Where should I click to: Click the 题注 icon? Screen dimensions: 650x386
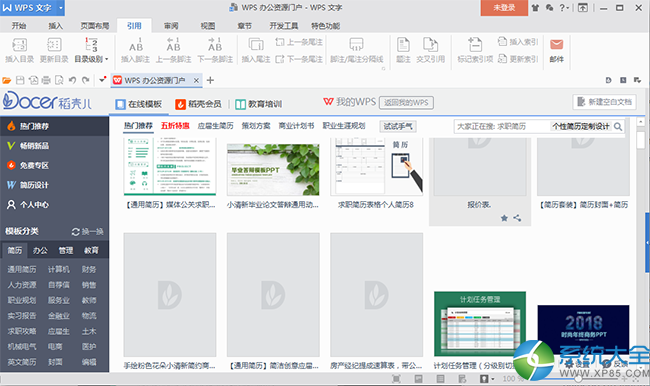click(x=403, y=45)
